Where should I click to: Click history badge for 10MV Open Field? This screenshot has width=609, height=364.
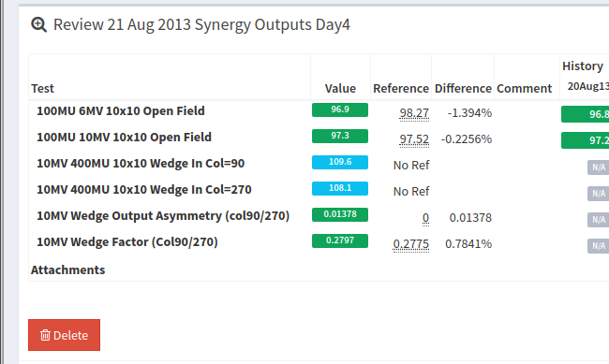(x=585, y=140)
